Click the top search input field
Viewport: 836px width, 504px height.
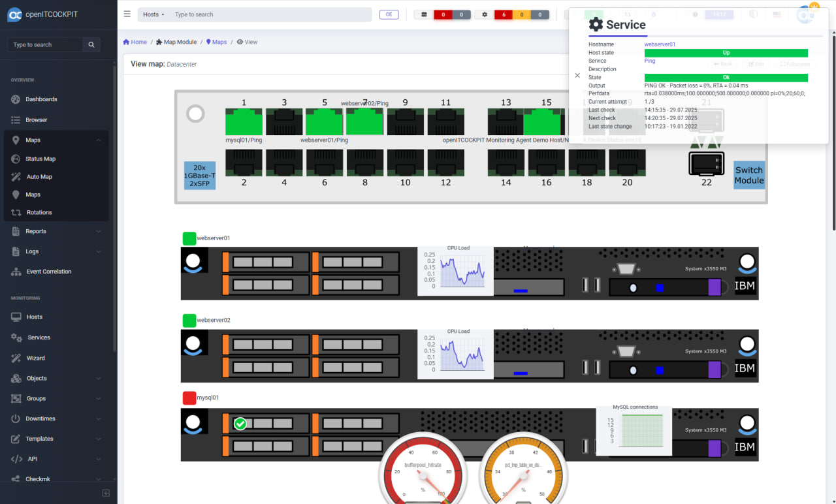pos(270,14)
